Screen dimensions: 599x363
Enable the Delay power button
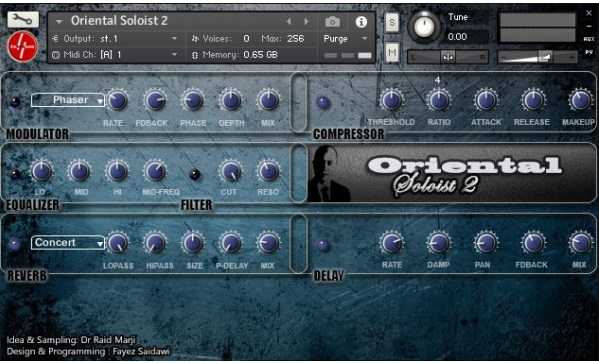(323, 245)
